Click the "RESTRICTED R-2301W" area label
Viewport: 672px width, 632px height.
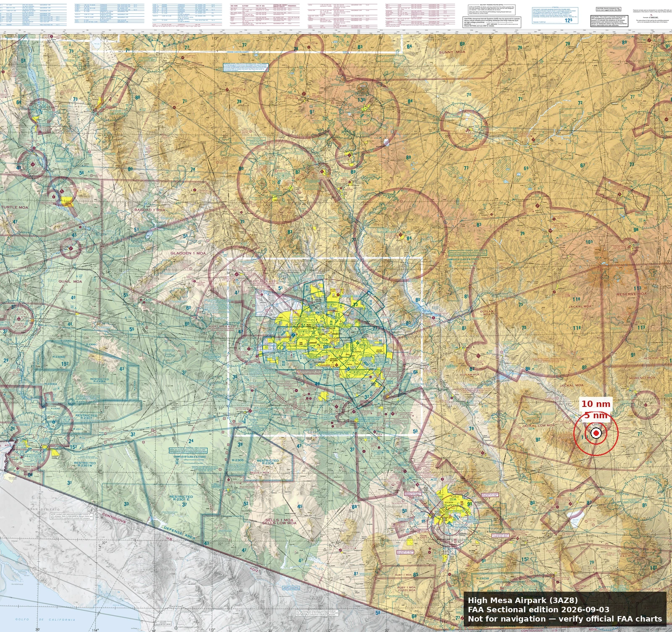85,464
